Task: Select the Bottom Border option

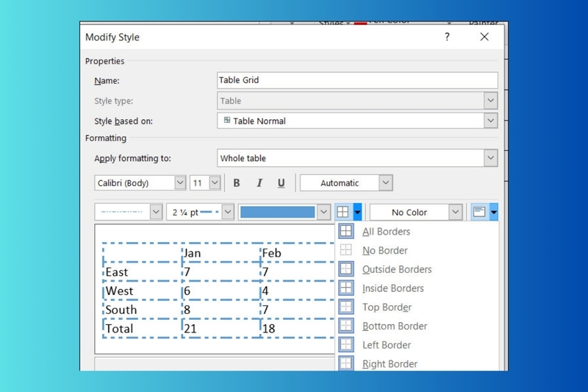Action: coord(346,326)
